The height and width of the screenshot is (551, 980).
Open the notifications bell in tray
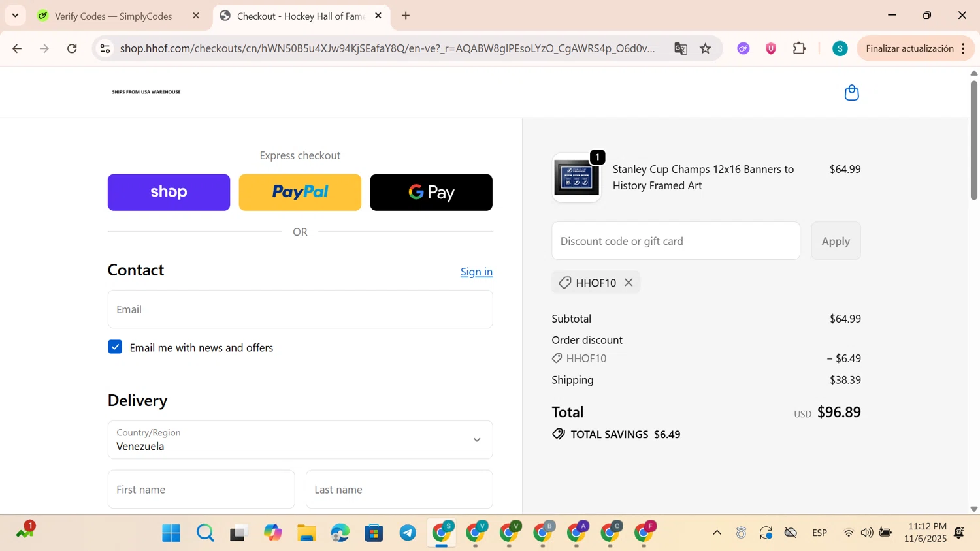[x=959, y=533]
